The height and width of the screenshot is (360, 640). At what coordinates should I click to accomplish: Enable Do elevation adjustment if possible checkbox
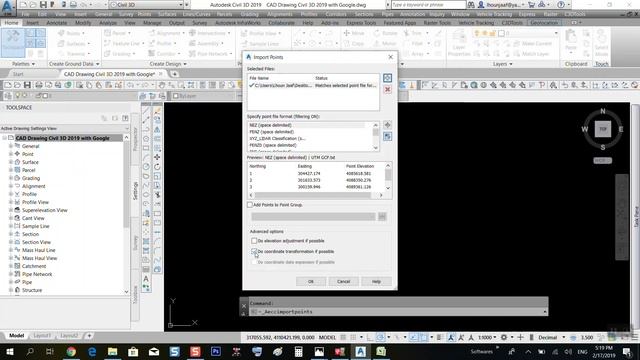click(254, 241)
